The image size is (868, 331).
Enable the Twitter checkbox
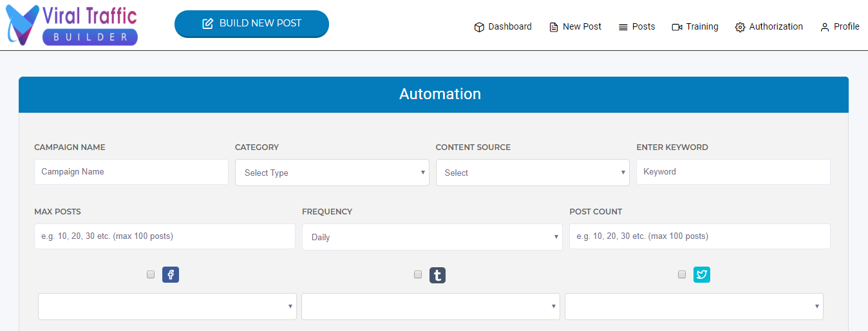[682, 274]
